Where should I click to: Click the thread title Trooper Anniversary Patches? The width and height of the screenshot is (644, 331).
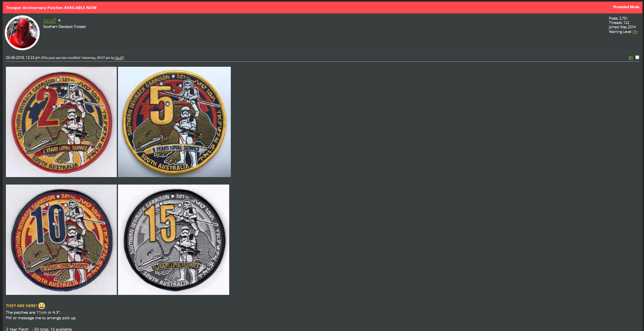pyautogui.click(x=51, y=7)
